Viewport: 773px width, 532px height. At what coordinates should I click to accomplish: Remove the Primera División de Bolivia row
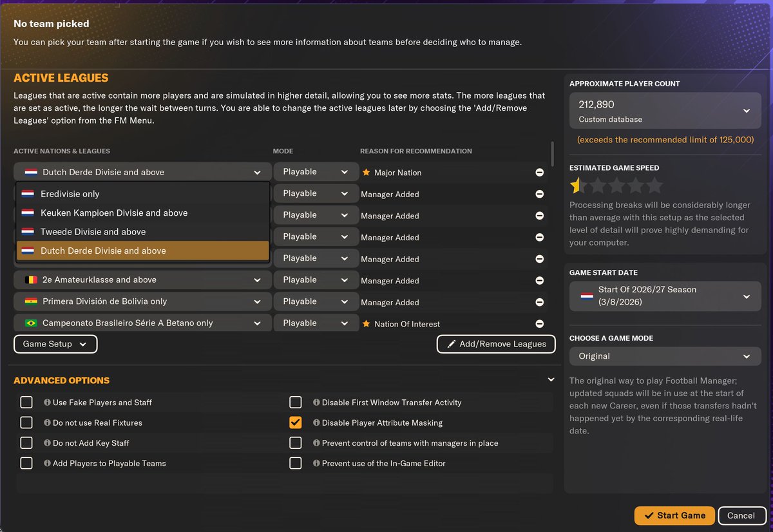pos(539,302)
